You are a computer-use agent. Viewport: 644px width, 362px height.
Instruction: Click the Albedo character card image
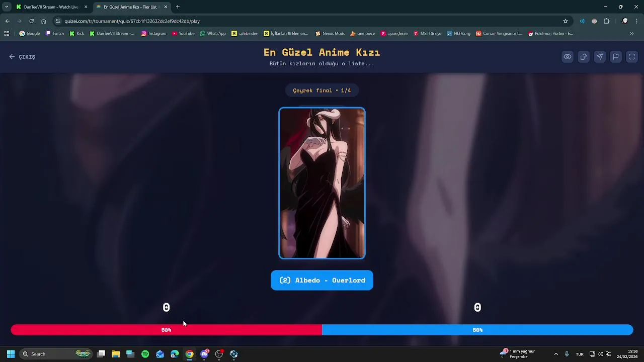click(322, 183)
